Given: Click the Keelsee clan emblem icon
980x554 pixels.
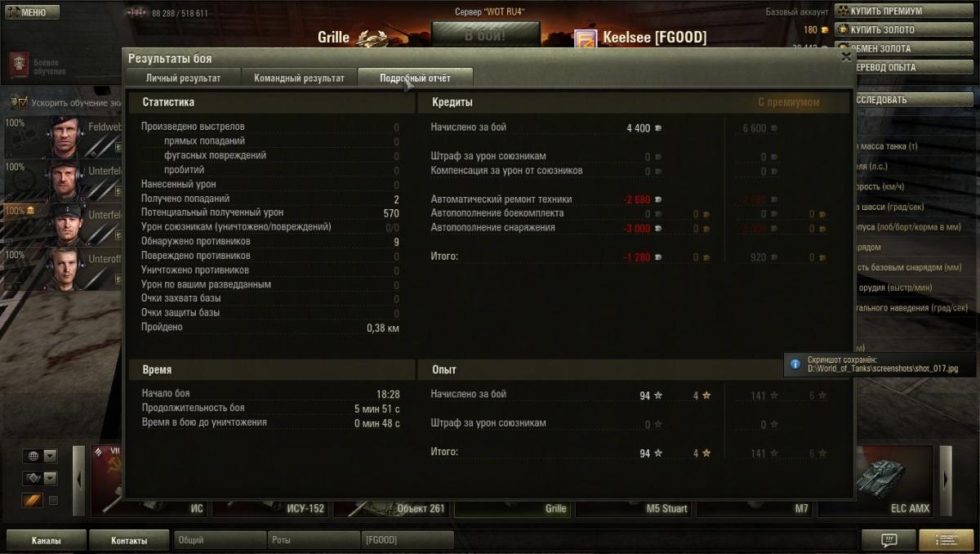Looking at the screenshot, I should click(x=586, y=39).
